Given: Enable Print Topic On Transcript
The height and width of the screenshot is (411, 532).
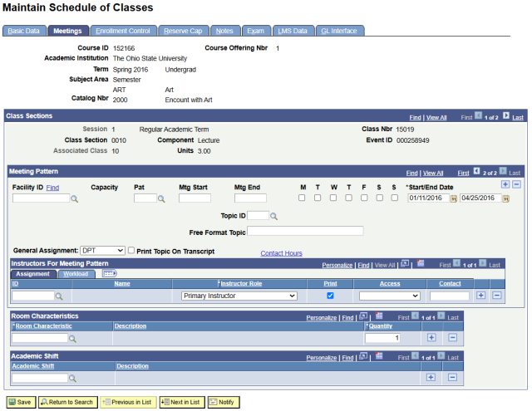Looking at the screenshot, I should click(x=131, y=251).
